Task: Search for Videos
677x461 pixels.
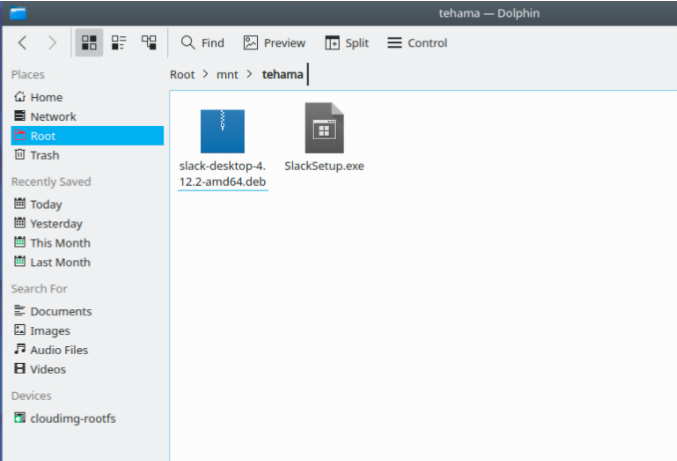Action: click(x=87, y=369)
